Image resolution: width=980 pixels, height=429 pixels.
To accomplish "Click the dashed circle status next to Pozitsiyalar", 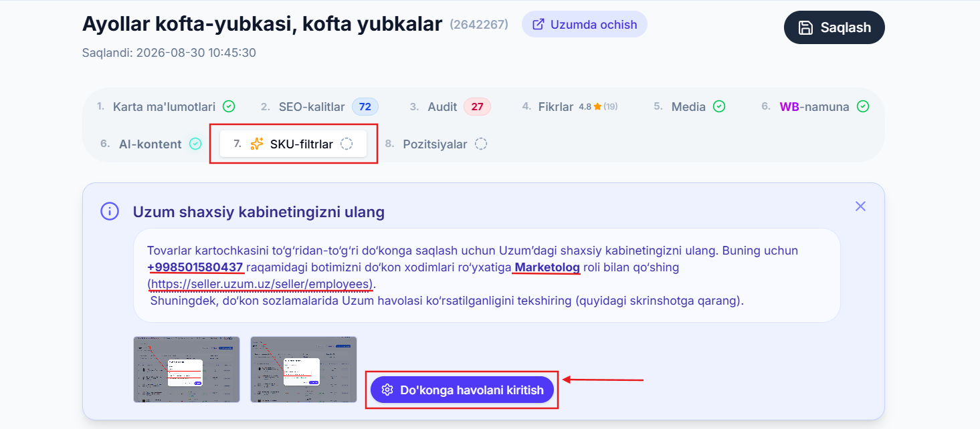I will coord(481,144).
